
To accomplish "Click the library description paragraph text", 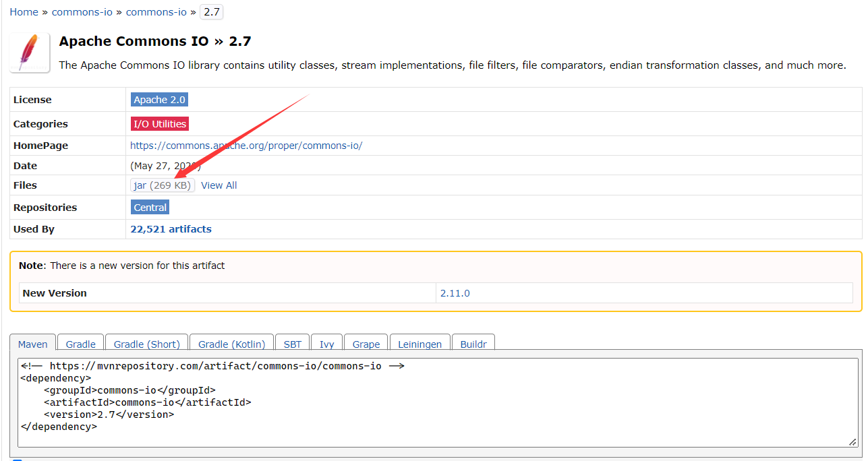I will tap(453, 65).
